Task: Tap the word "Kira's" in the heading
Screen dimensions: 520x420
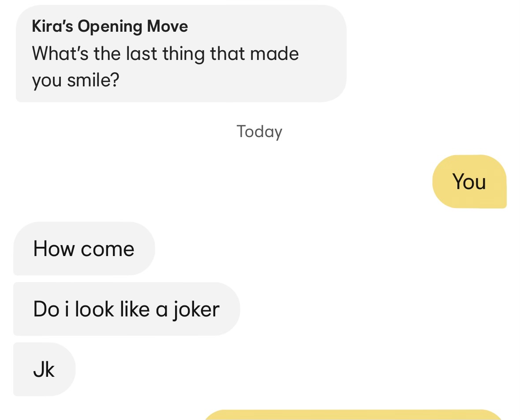Action: tap(52, 26)
